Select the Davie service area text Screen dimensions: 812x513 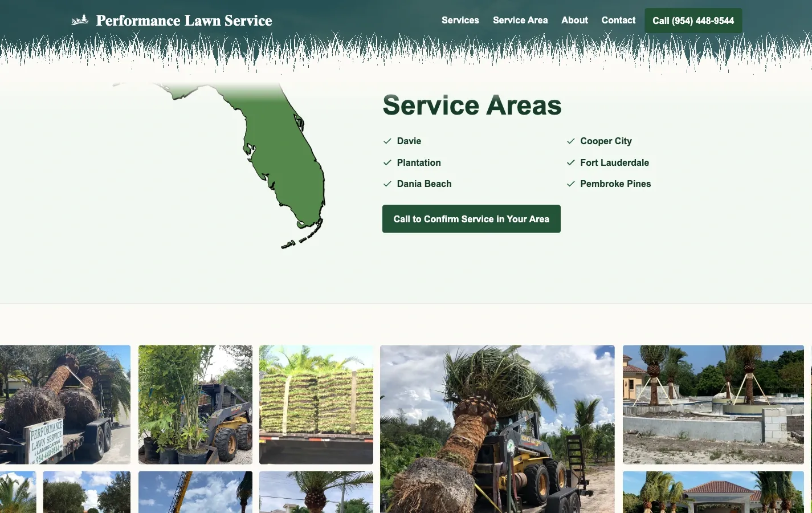point(409,141)
